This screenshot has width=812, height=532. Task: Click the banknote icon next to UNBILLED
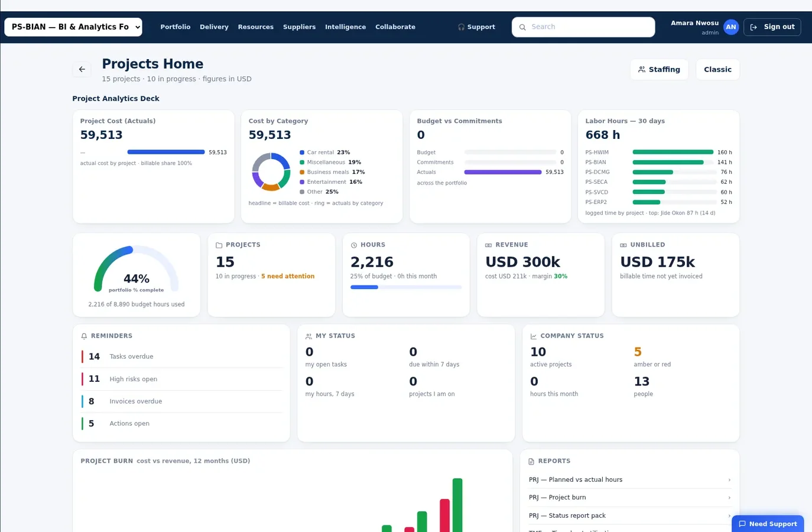point(623,245)
